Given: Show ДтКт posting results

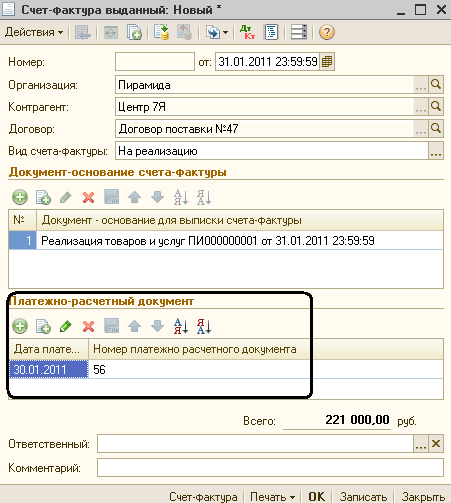Looking at the screenshot, I should (247, 32).
